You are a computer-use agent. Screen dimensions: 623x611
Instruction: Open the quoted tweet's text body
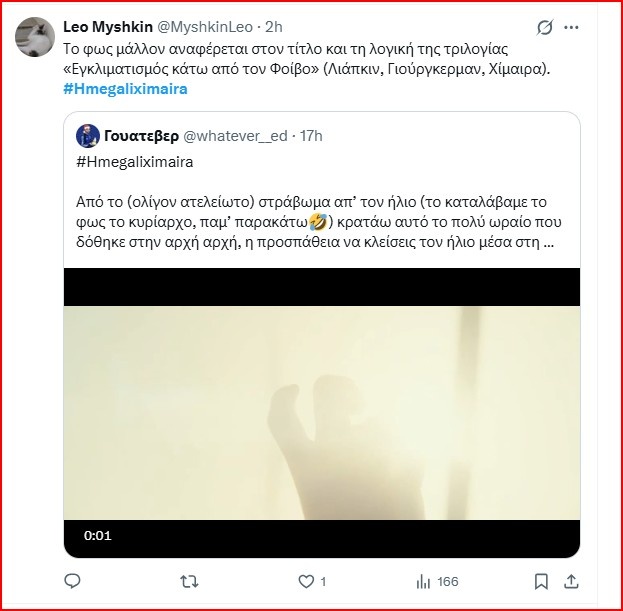pos(320,213)
